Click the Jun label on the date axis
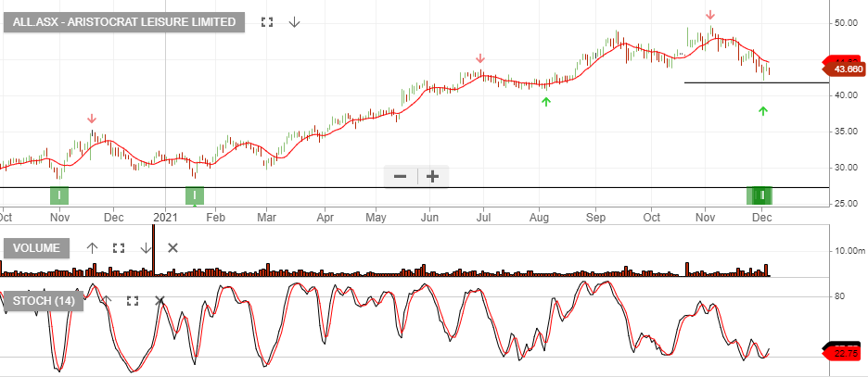Viewport: 868px width, 377px height. click(429, 218)
